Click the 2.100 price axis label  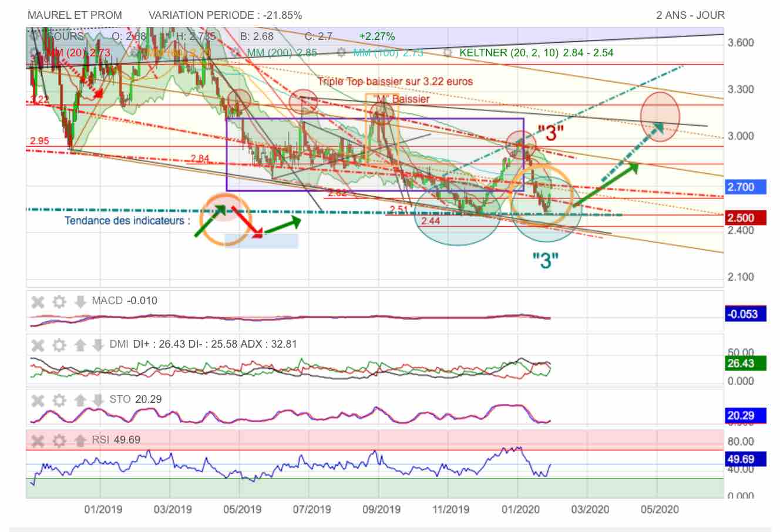(741, 277)
